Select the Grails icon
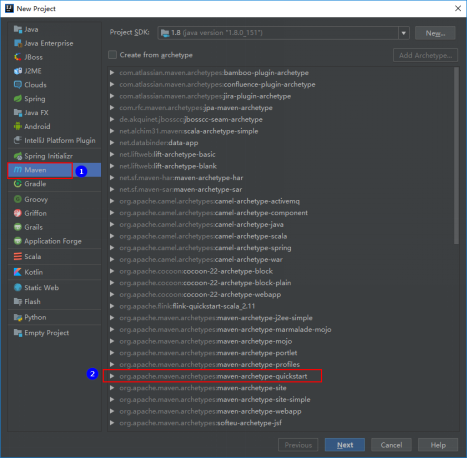 (18, 227)
